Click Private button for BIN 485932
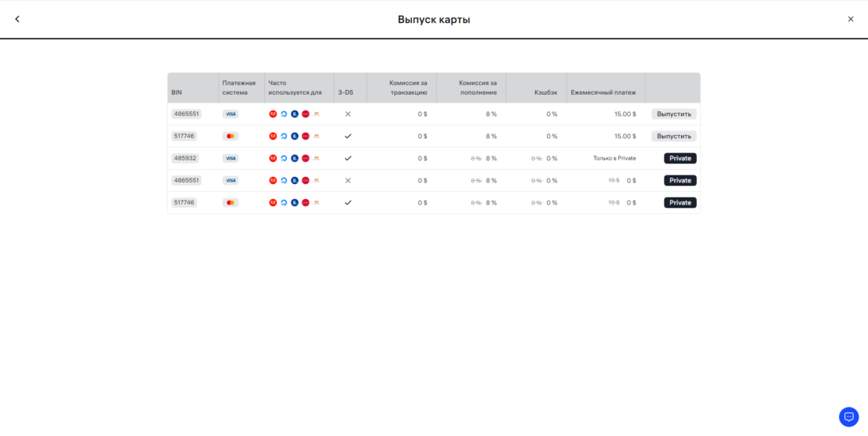 coord(679,158)
